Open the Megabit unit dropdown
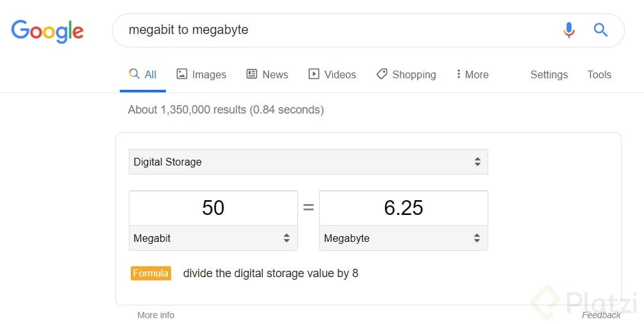The width and height of the screenshot is (644, 324). click(213, 238)
